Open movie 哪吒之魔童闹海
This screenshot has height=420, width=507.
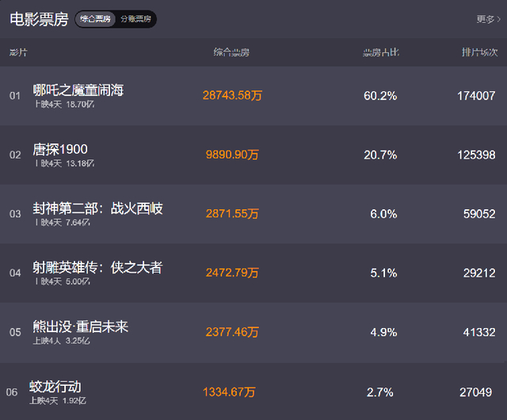pos(78,90)
